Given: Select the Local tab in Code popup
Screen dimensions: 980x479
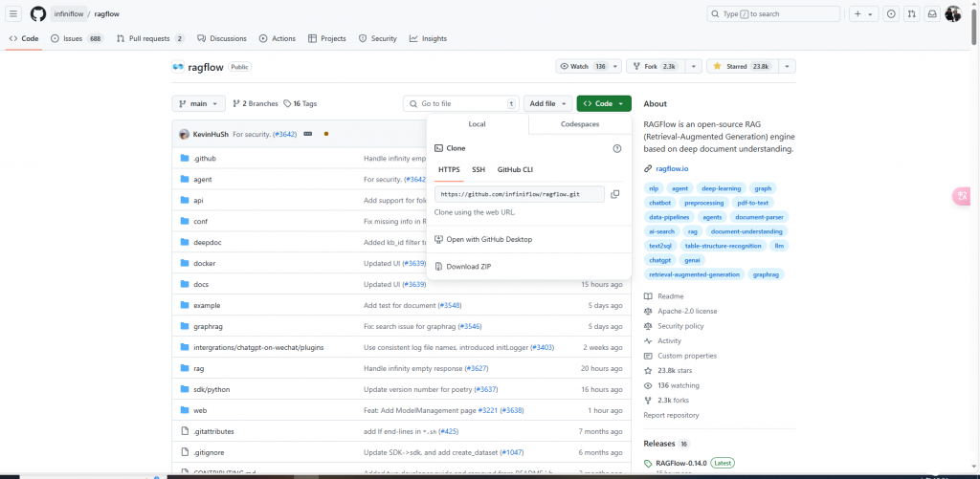Looking at the screenshot, I should click(478, 124).
